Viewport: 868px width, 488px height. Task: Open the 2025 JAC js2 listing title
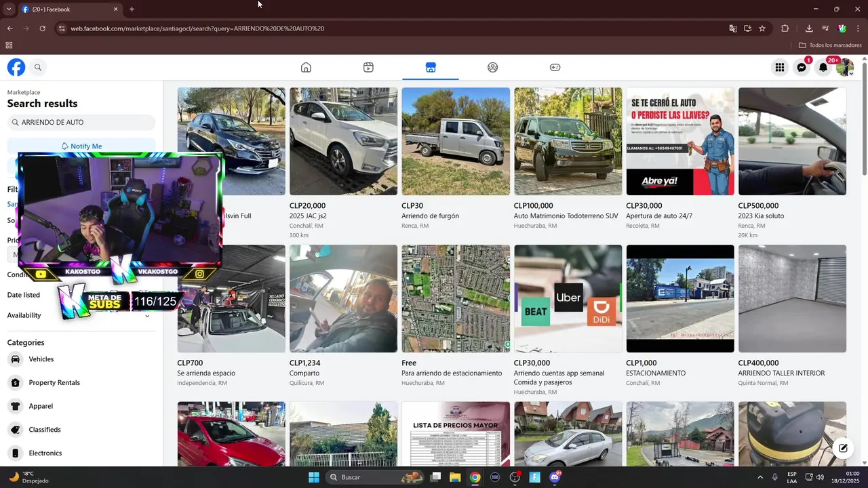308,216
